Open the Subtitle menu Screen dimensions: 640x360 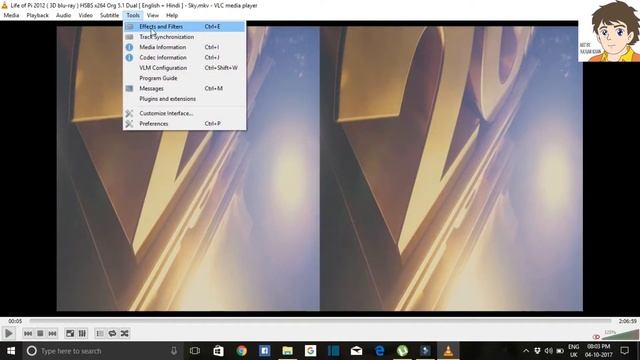pos(109,15)
